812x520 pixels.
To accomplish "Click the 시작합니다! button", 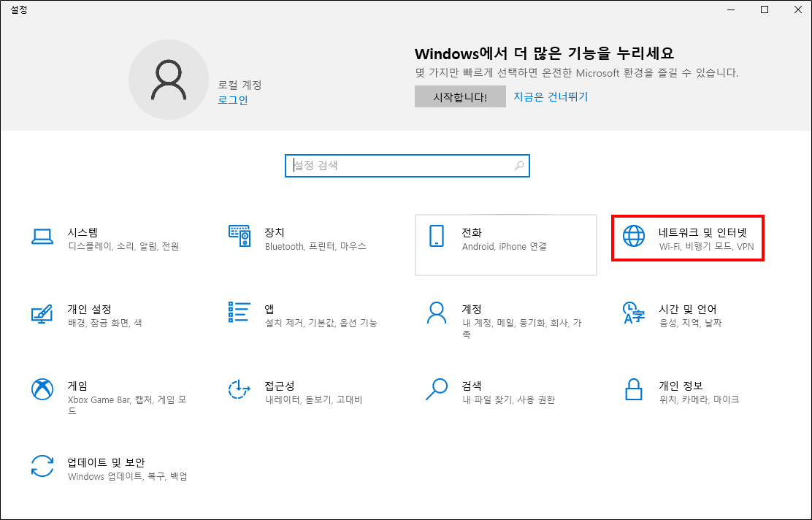I will pyautogui.click(x=460, y=97).
